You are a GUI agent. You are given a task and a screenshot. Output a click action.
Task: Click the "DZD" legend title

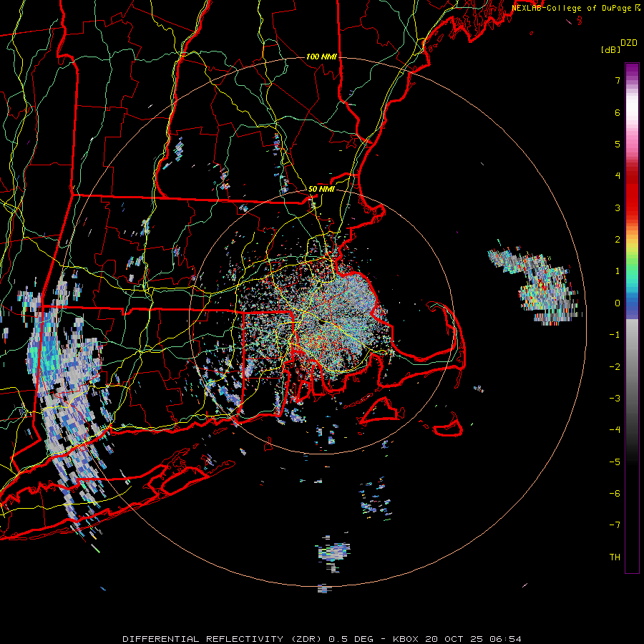629,43
